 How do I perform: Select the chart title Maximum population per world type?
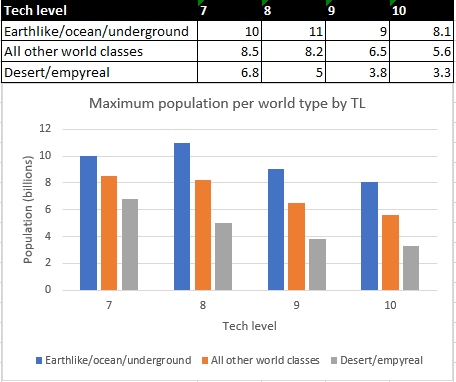227,103
